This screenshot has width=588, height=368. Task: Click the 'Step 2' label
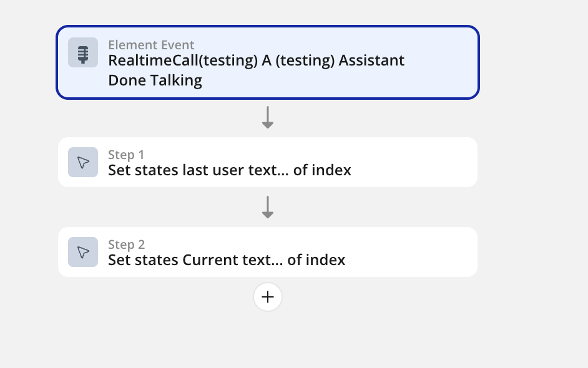[x=126, y=245]
